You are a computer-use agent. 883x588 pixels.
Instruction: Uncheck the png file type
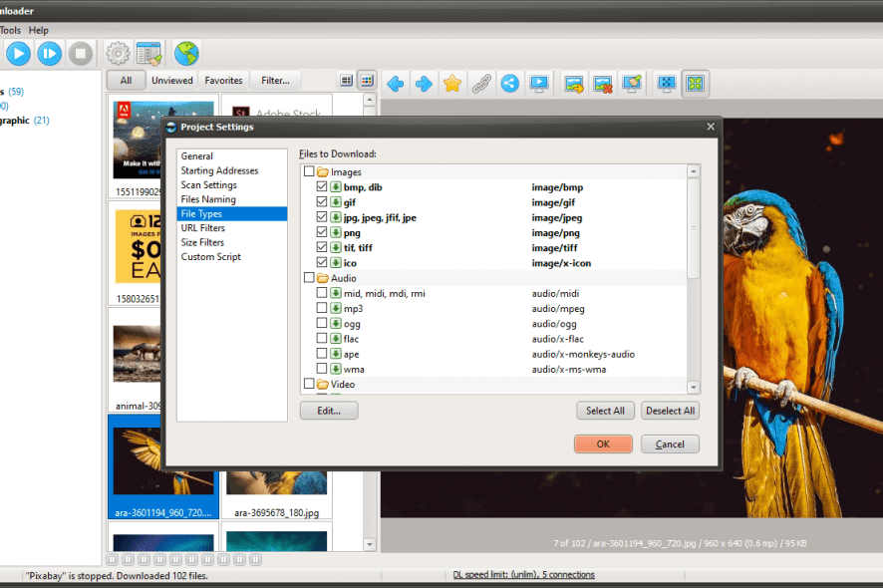click(322, 232)
